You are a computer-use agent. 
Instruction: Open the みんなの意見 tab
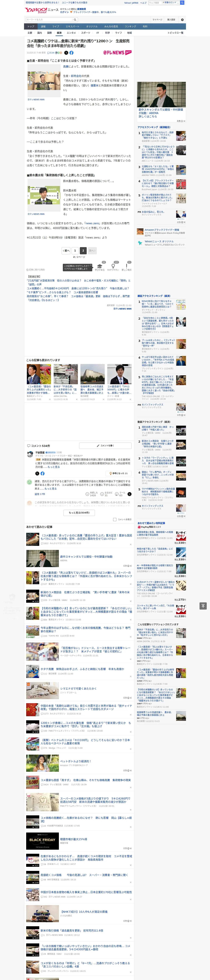pos(111,27)
